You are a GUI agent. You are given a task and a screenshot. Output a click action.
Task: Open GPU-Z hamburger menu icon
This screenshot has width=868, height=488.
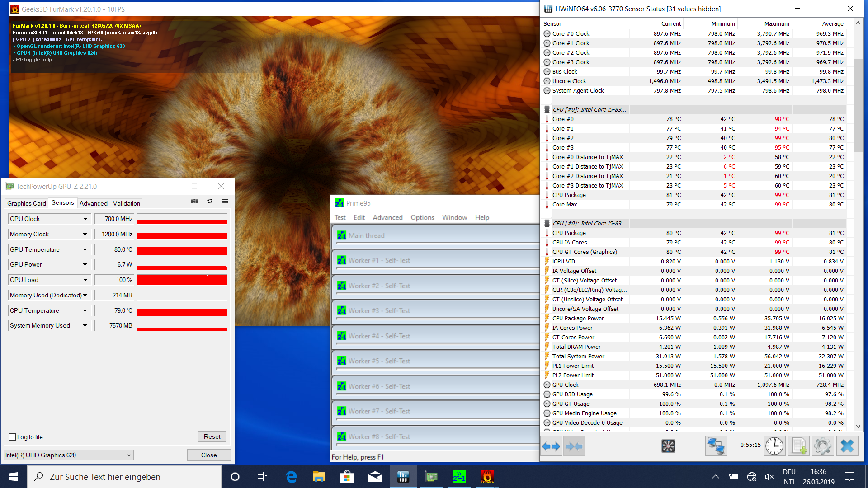pos(225,202)
